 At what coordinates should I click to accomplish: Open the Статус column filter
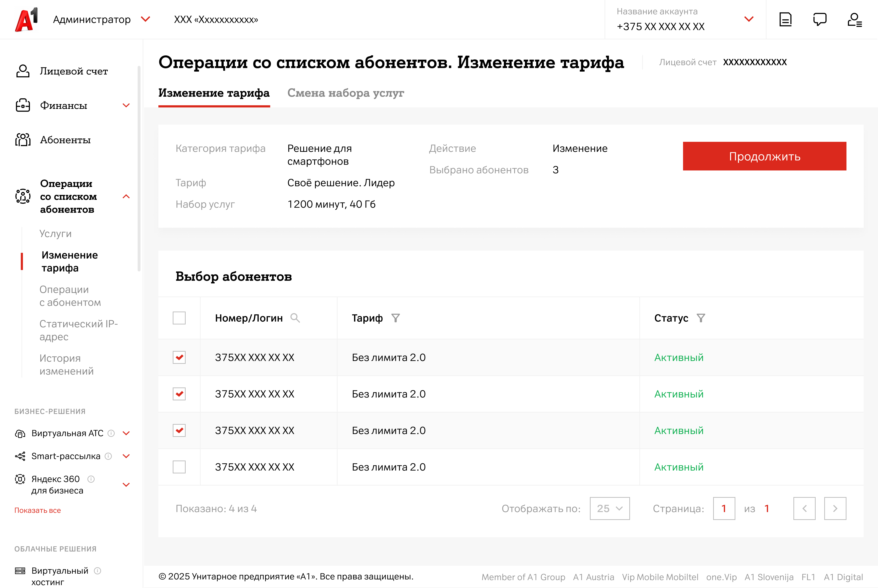[700, 318]
